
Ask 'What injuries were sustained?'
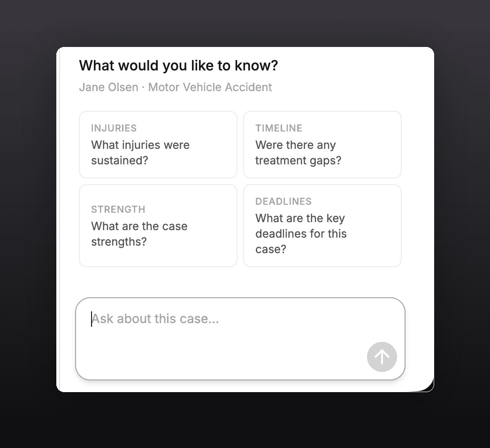[x=158, y=153]
